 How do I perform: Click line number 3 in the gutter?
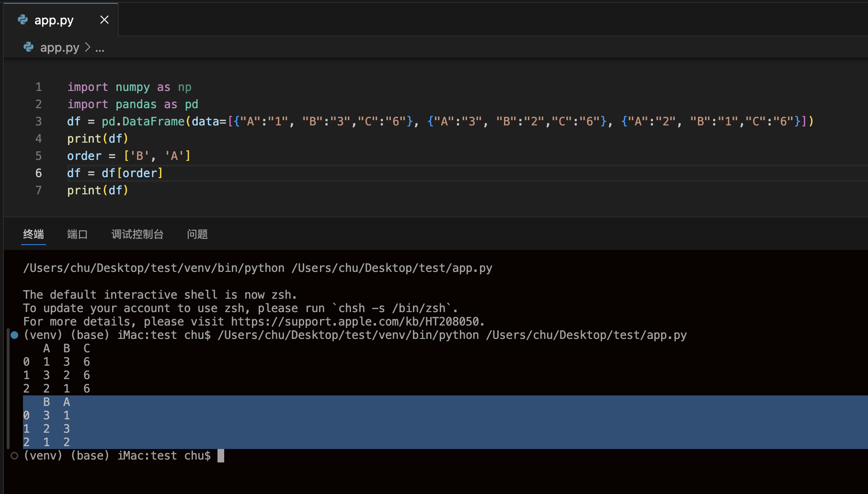click(x=38, y=122)
